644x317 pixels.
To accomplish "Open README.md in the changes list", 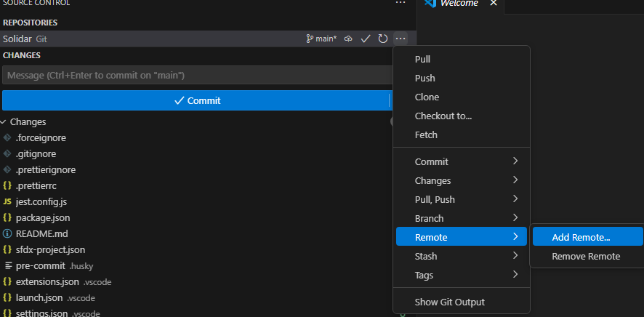I will click(x=42, y=233).
